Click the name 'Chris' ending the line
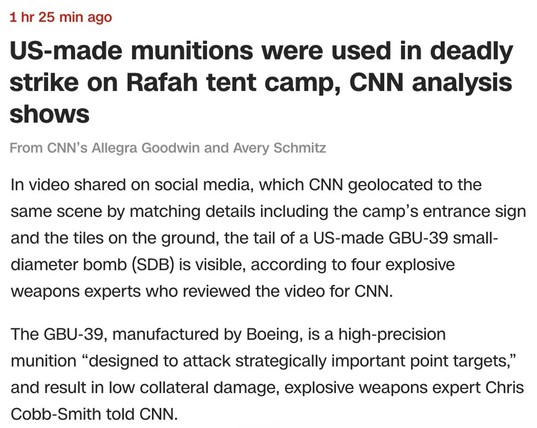 (x=504, y=388)
